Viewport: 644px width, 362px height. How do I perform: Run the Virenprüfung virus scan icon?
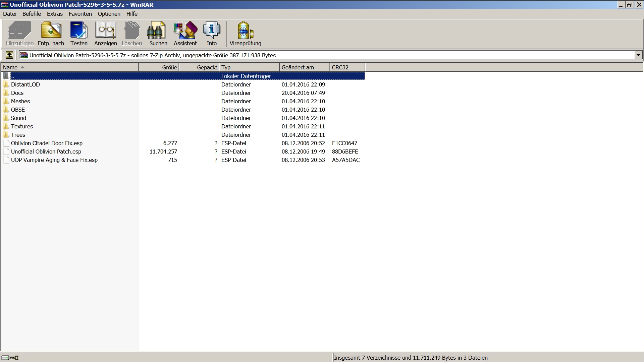click(x=245, y=34)
